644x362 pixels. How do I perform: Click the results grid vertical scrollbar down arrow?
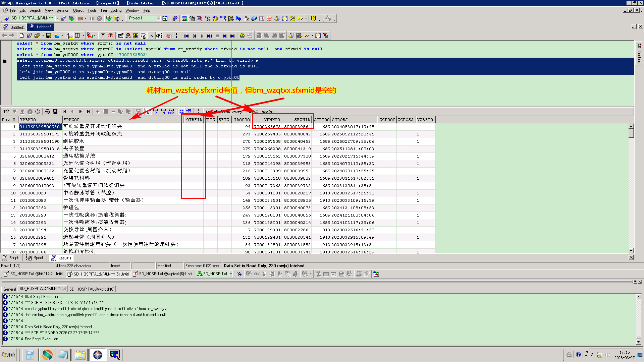(x=631, y=251)
